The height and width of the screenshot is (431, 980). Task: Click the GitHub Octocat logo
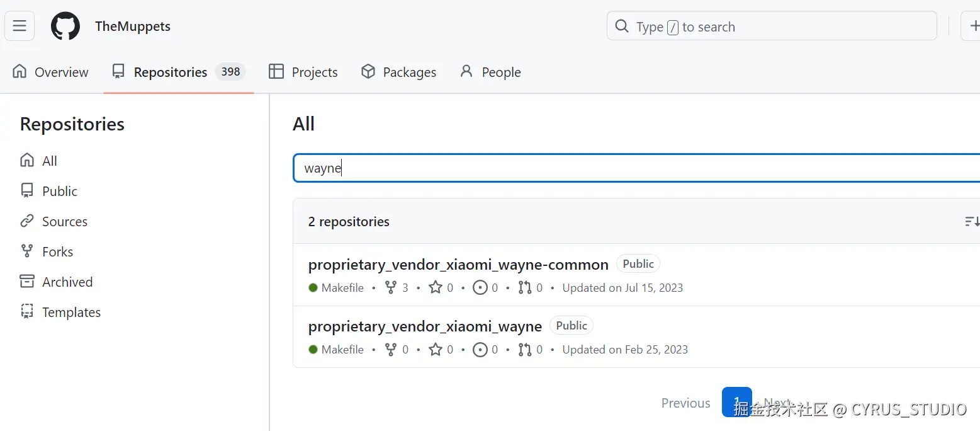click(x=65, y=26)
